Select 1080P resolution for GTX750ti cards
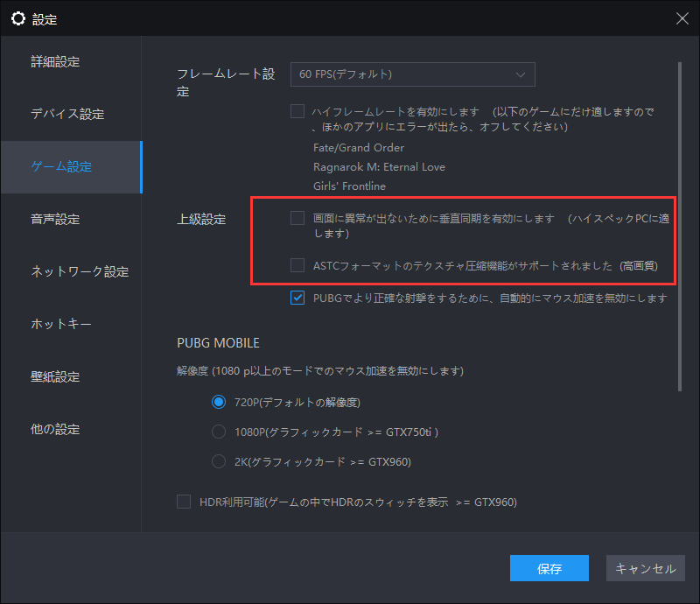Screen dimensions: 700x604 pos(218,432)
